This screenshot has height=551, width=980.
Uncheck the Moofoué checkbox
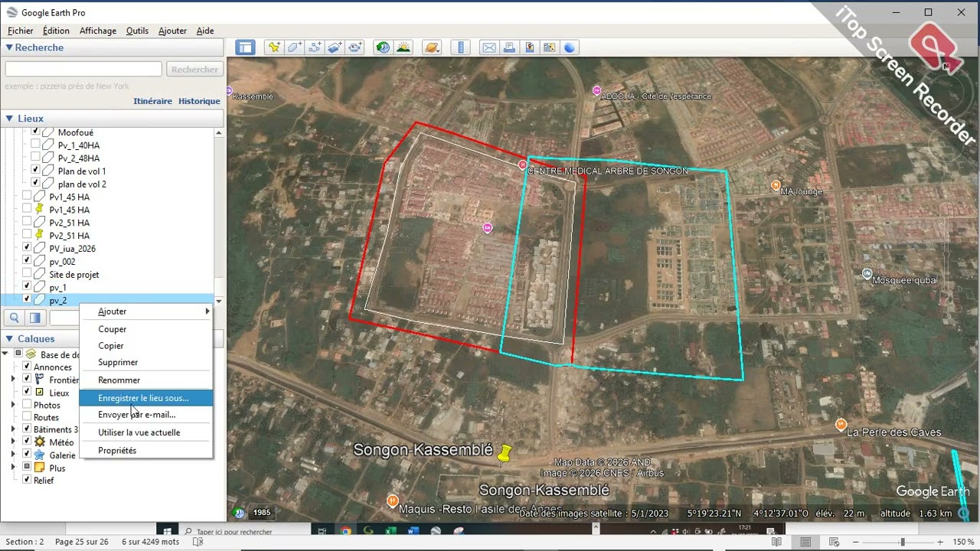(x=35, y=132)
